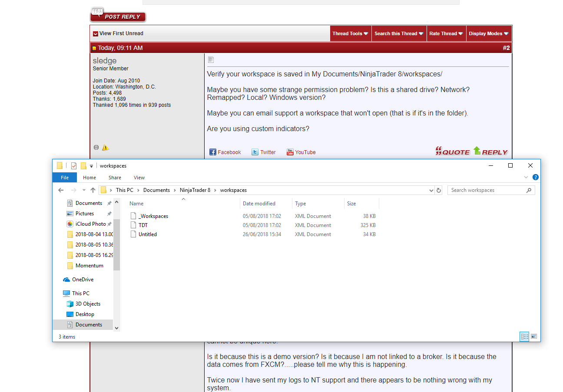The width and height of the screenshot is (563, 392).
Task: Open the File tab in Explorer
Action: click(x=65, y=178)
